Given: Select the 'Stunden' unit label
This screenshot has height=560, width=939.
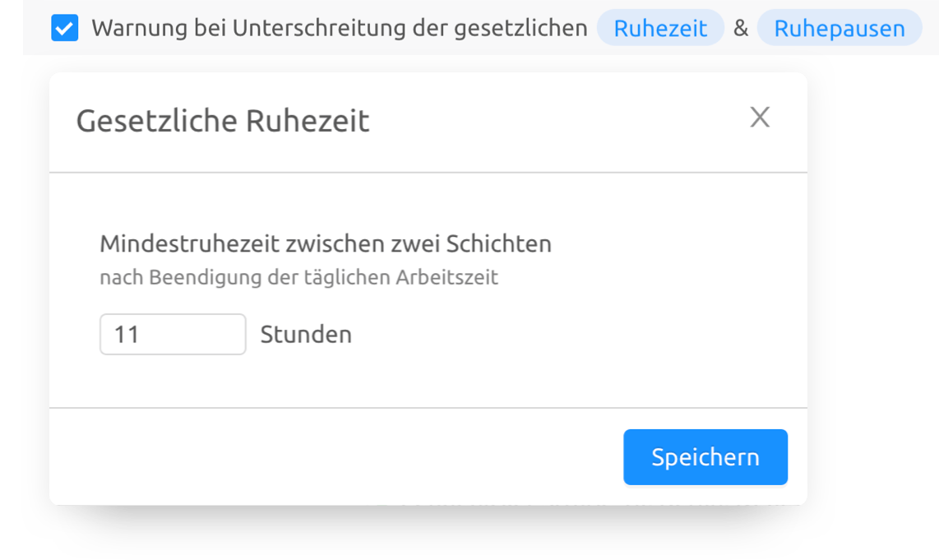Looking at the screenshot, I should [x=306, y=334].
